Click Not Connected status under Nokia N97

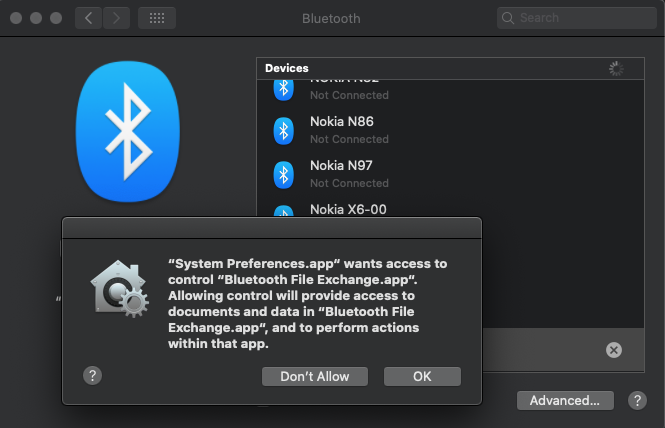coord(349,183)
